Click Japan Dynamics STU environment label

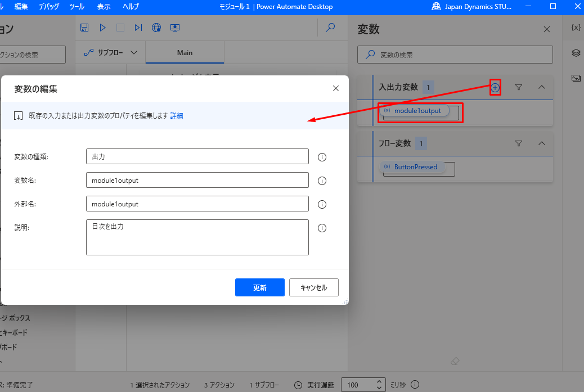[478, 7]
